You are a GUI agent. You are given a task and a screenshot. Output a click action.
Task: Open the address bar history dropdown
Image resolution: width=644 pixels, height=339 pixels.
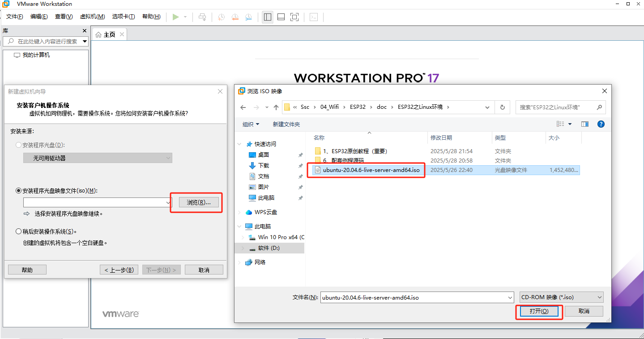pyautogui.click(x=488, y=107)
